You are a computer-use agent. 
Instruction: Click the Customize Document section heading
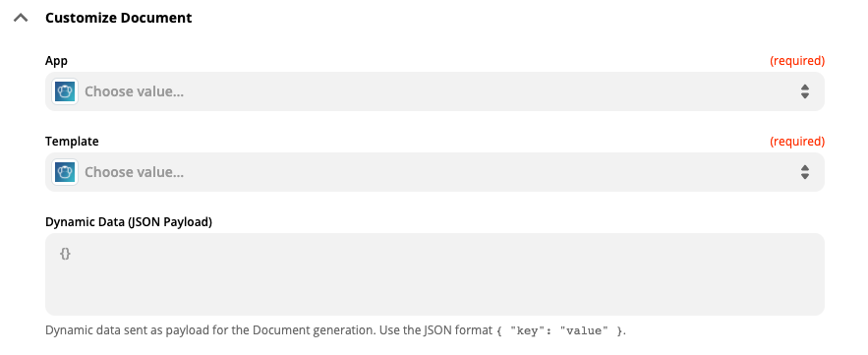click(119, 18)
